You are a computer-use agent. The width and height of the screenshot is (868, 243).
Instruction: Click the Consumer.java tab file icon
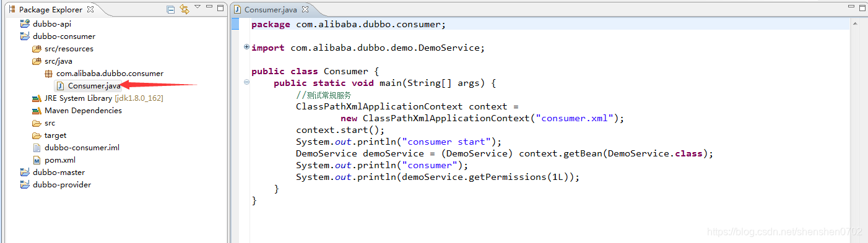(237, 9)
